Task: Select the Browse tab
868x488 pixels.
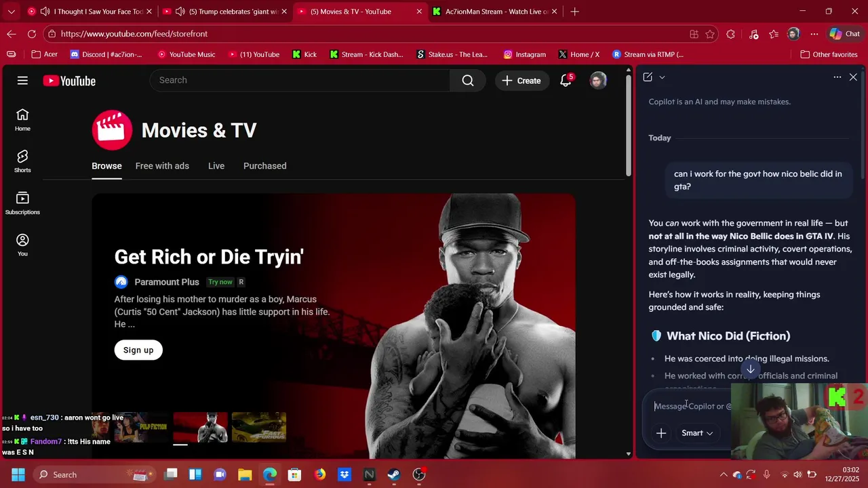Action: [106, 165]
